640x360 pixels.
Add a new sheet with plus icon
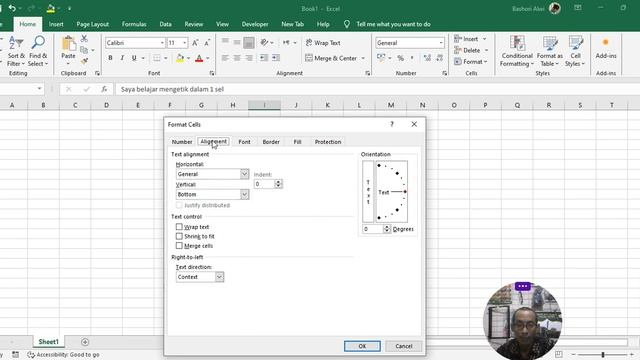[85, 342]
